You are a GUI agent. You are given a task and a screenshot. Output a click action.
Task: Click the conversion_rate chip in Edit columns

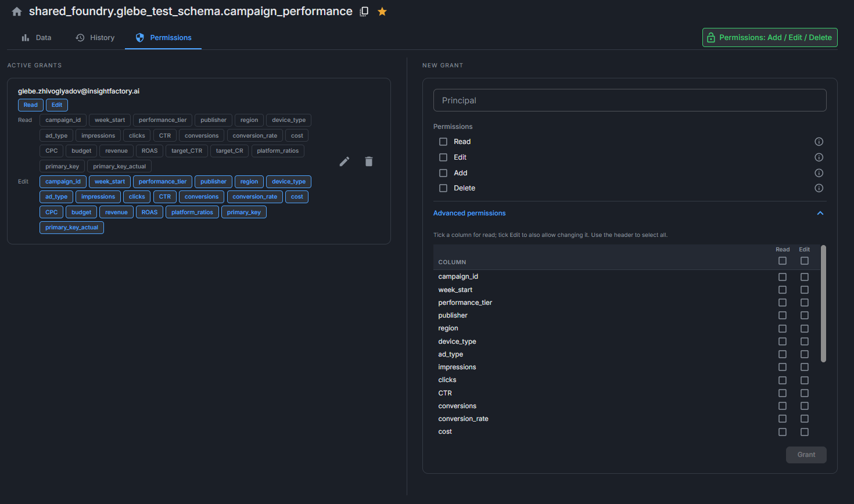coord(255,197)
